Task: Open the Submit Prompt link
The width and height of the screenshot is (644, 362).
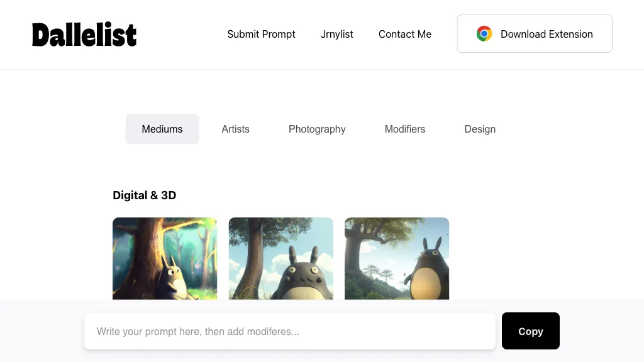Action: click(x=261, y=34)
